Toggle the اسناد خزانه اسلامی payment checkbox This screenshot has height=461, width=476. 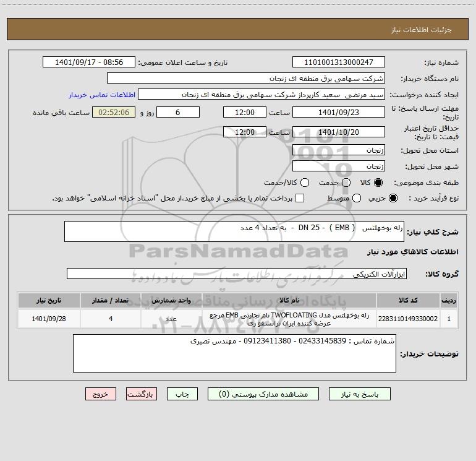[300, 198]
